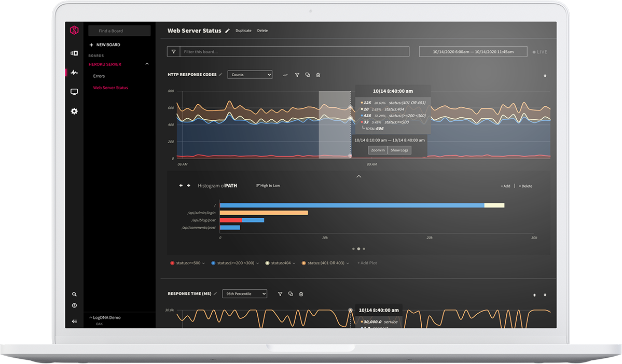The width and height of the screenshot is (622, 364).
Task: Click the duplicate icon next to the Counts dropdown
Action: click(307, 75)
